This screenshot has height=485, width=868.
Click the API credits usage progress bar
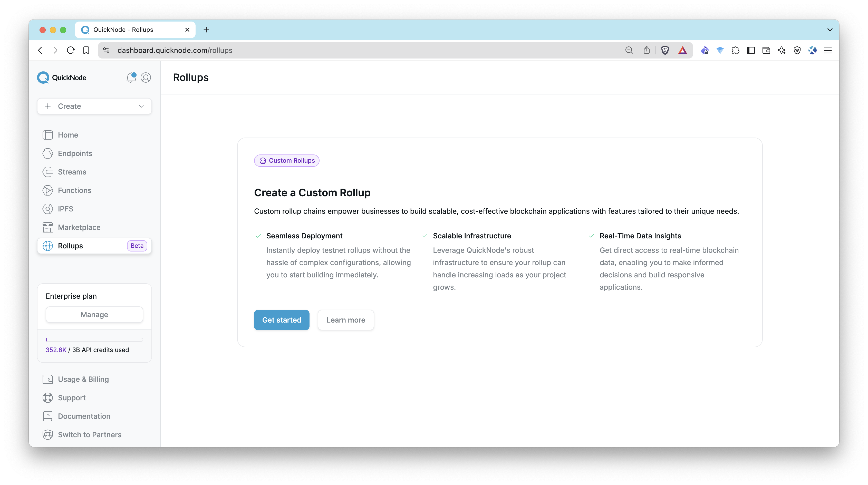(94, 339)
